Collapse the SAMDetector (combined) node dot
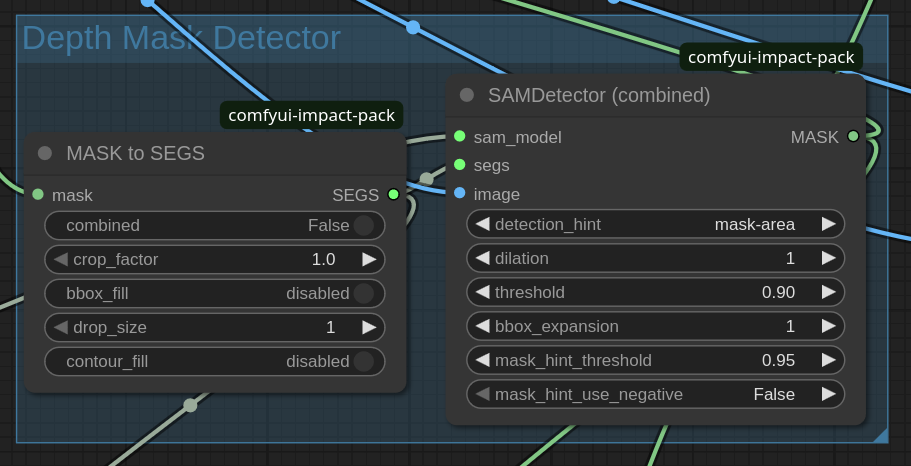Screen dimensions: 911x466 (467, 95)
